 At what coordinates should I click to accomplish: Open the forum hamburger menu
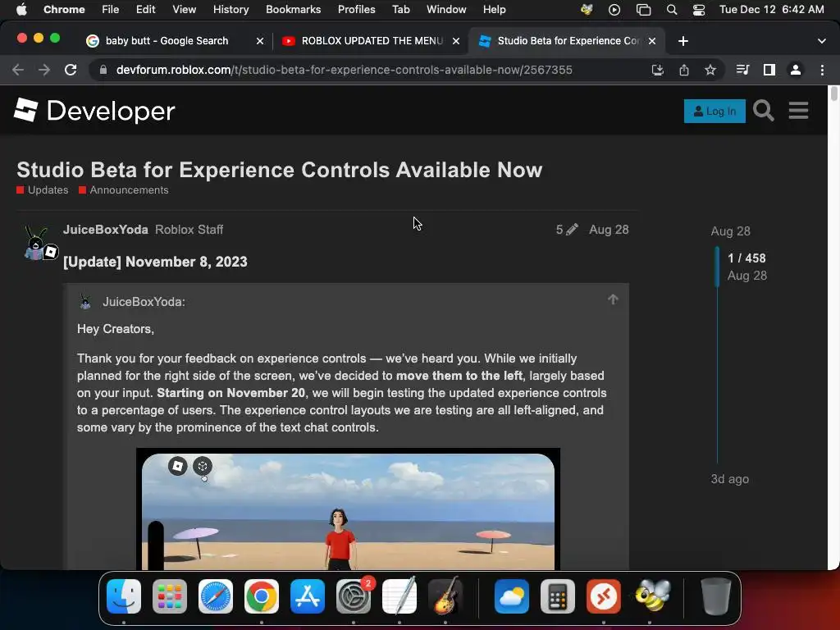coord(798,111)
